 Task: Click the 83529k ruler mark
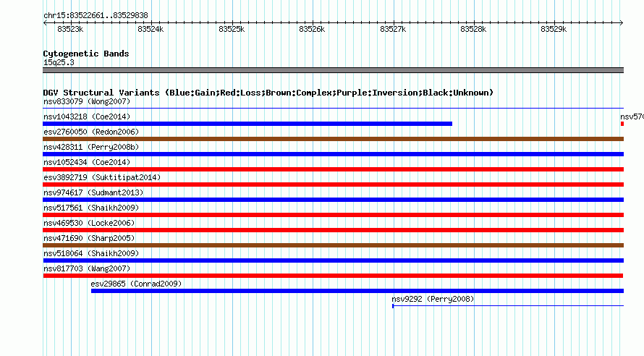tap(554, 29)
